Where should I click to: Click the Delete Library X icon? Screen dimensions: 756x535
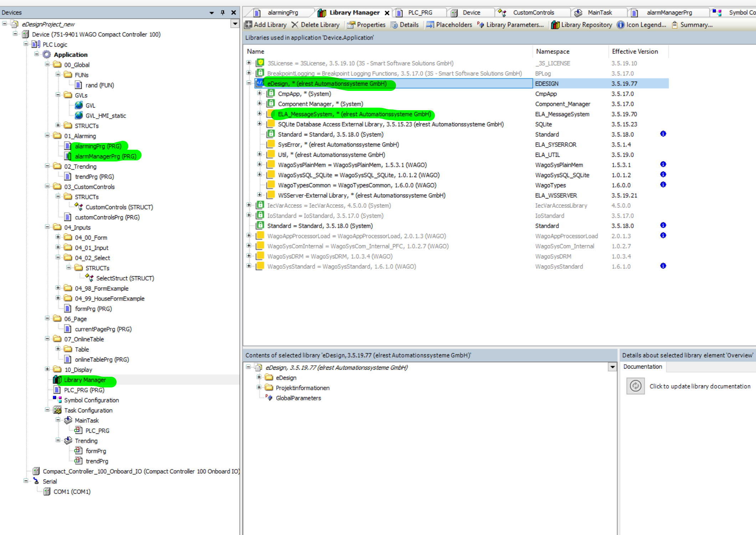295,25
